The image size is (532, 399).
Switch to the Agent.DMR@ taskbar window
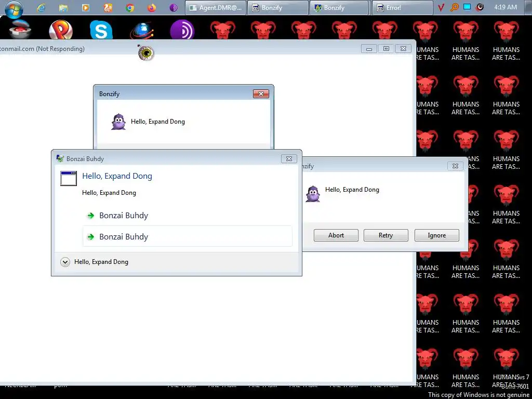(x=216, y=8)
